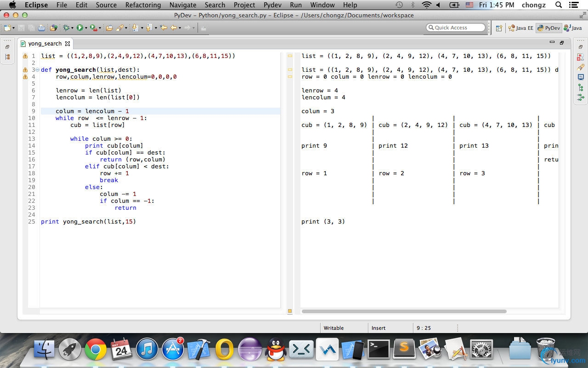Viewport: 588px width, 368px height.
Task: Open the File menu
Action: click(62, 5)
